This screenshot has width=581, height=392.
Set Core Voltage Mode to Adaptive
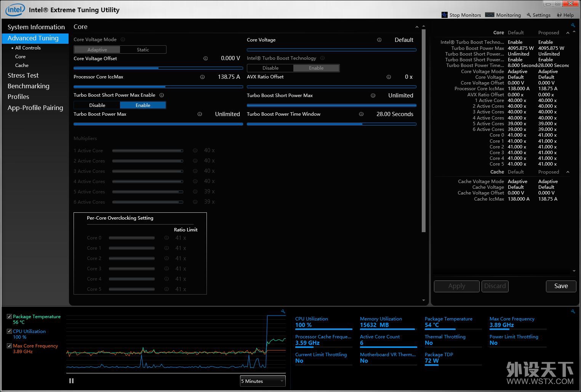click(x=97, y=49)
